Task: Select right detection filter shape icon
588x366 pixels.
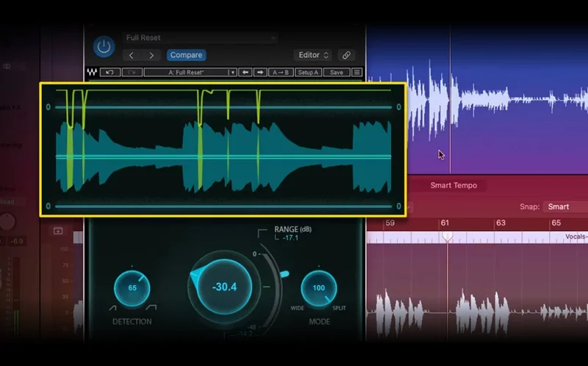Action: (x=151, y=308)
